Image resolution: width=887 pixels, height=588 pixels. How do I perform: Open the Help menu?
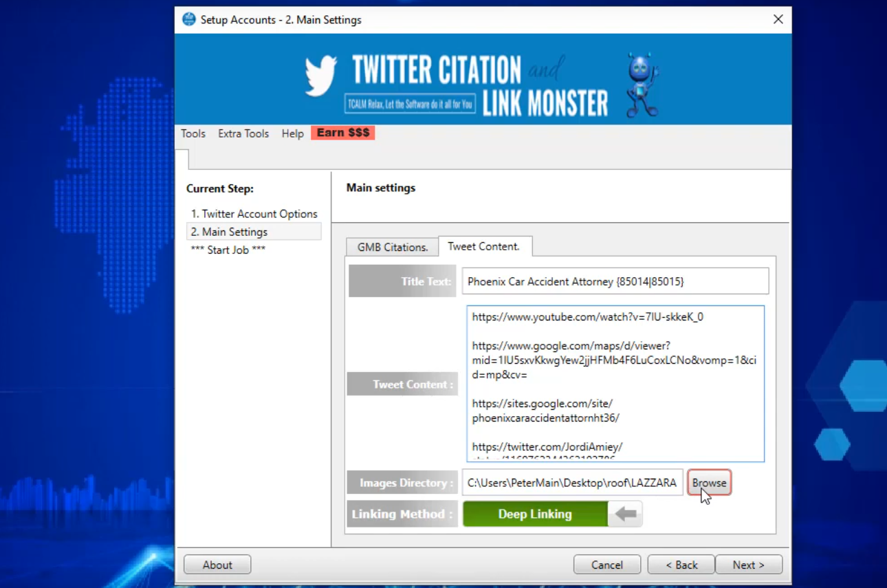pyautogui.click(x=292, y=133)
